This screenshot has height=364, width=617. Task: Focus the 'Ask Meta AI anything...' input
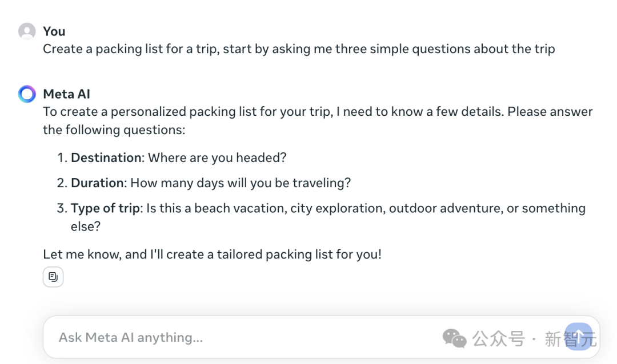click(x=229, y=337)
